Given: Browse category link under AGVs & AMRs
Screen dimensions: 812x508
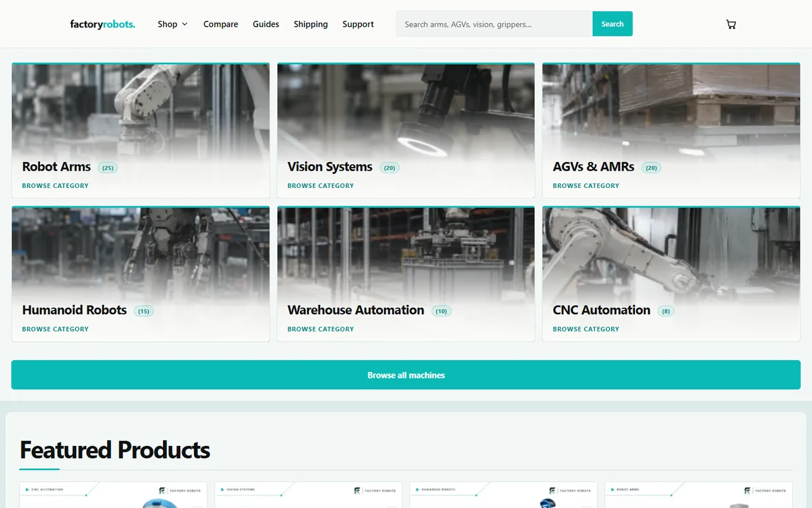Looking at the screenshot, I should [x=586, y=185].
